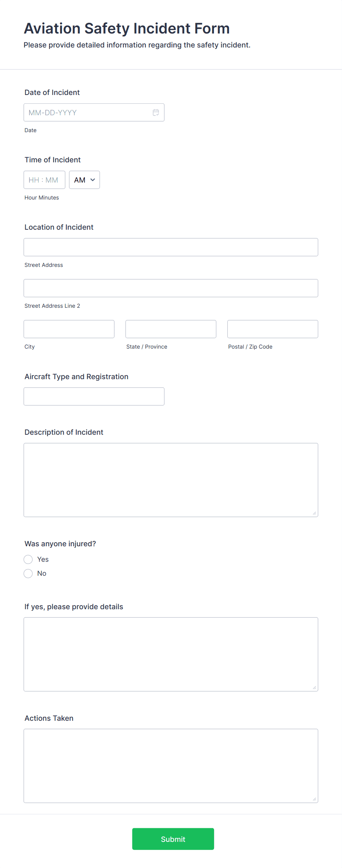Image resolution: width=342 pixels, height=868 pixels.
Task: Expand the AM selector chevron
Action: tap(92, 180)
